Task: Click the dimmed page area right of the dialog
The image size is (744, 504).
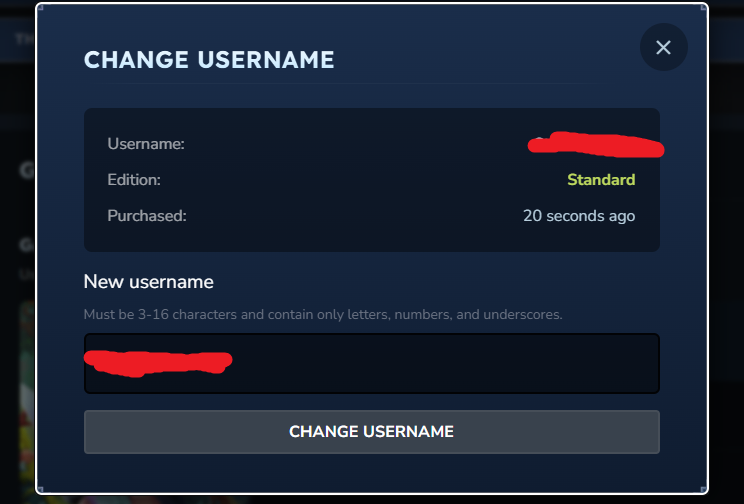Action: click(726, 250)
